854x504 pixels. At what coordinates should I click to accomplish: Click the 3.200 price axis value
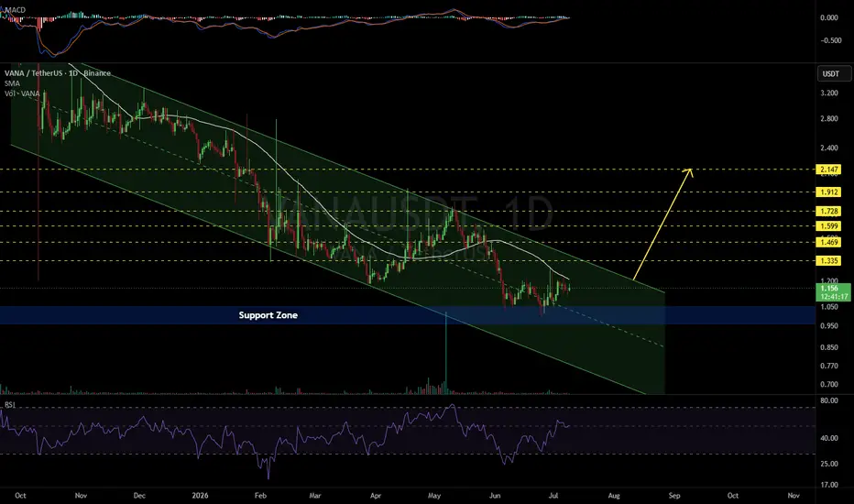coord(829,93)
